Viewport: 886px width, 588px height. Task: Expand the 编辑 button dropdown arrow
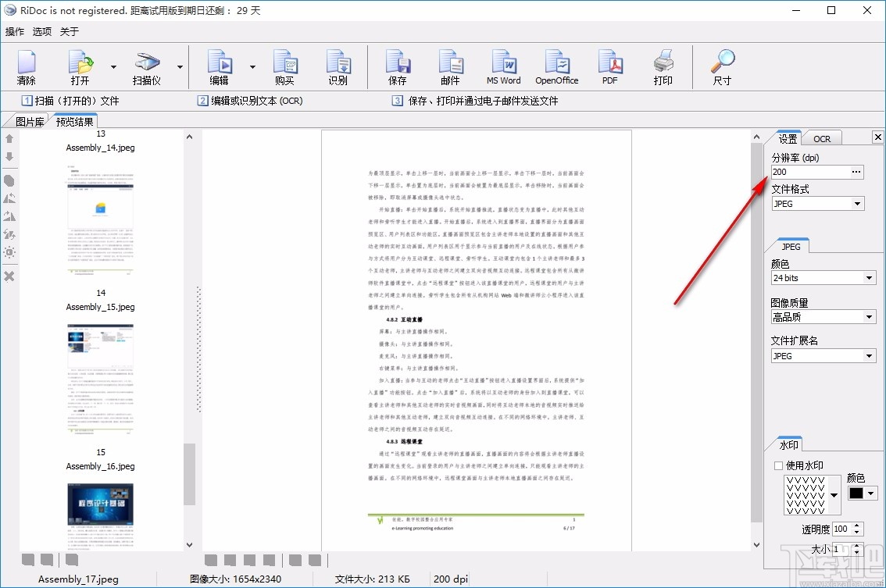point(252,67)
